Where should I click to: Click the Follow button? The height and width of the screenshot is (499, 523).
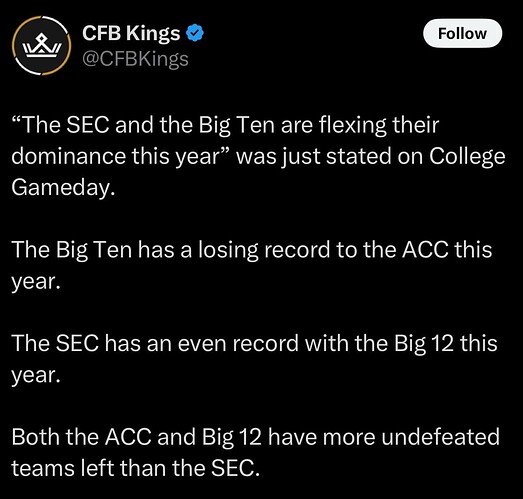click(x=462, y=33)
